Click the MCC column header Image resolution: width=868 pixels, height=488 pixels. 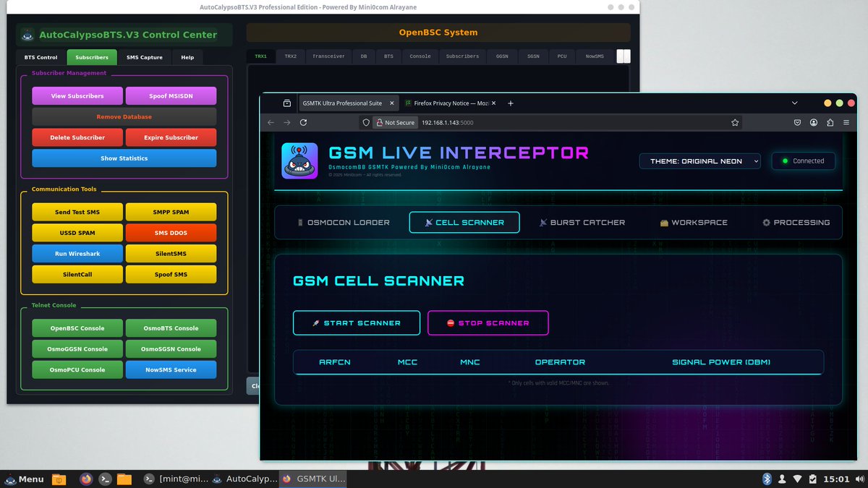[x=407, y=362]
